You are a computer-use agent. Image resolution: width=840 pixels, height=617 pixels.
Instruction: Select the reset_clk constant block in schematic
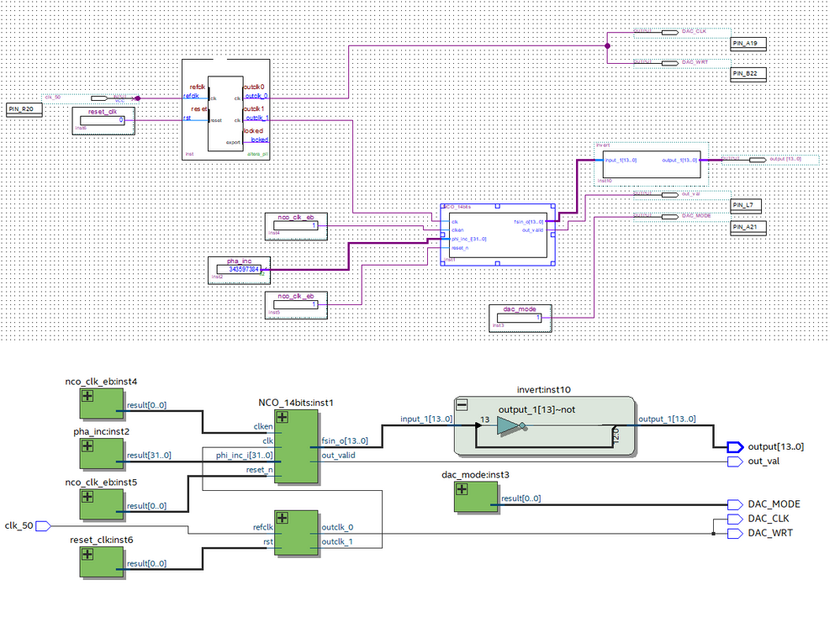(x=103, y=120)
